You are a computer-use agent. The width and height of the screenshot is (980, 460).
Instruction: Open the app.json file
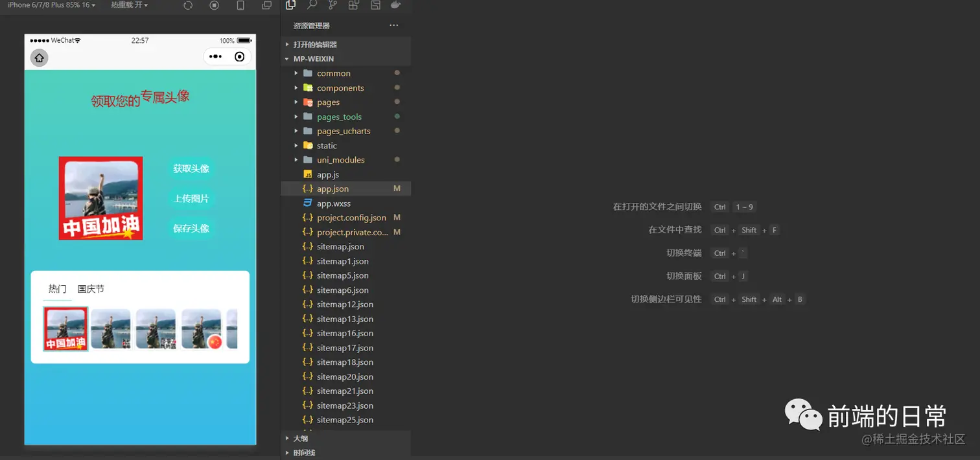(x=346, y=189)
